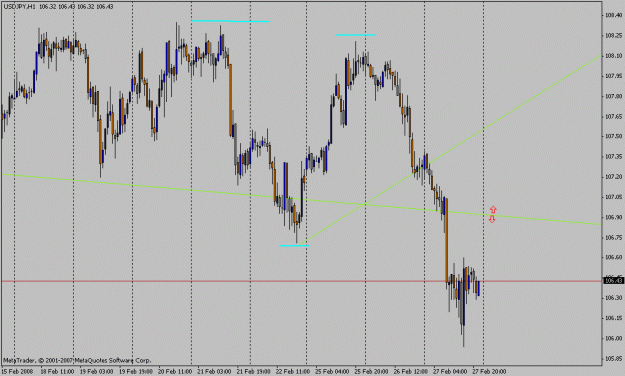This screenshot has width=625, height=376.
Task: Click the 19 Feb 19:00 time label
Action: pos(136,372)
